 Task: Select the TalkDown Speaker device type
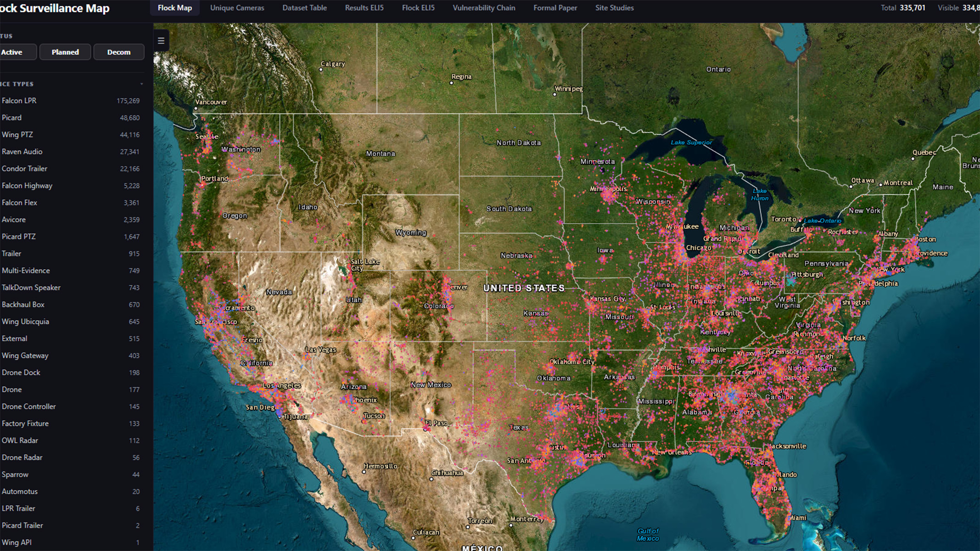[71, 287]
